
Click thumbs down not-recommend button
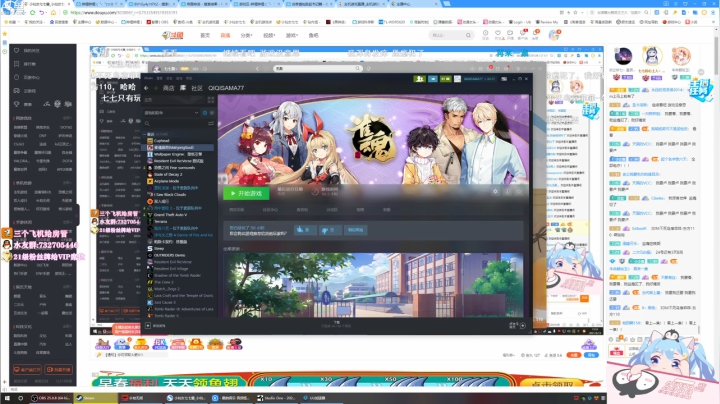330,230
